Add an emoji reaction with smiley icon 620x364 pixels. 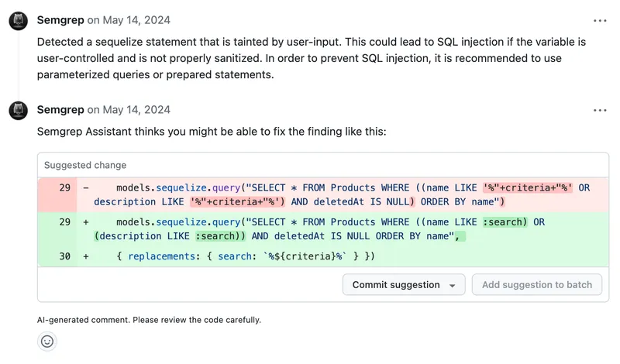pyautogui.click(x=47, y=341)
